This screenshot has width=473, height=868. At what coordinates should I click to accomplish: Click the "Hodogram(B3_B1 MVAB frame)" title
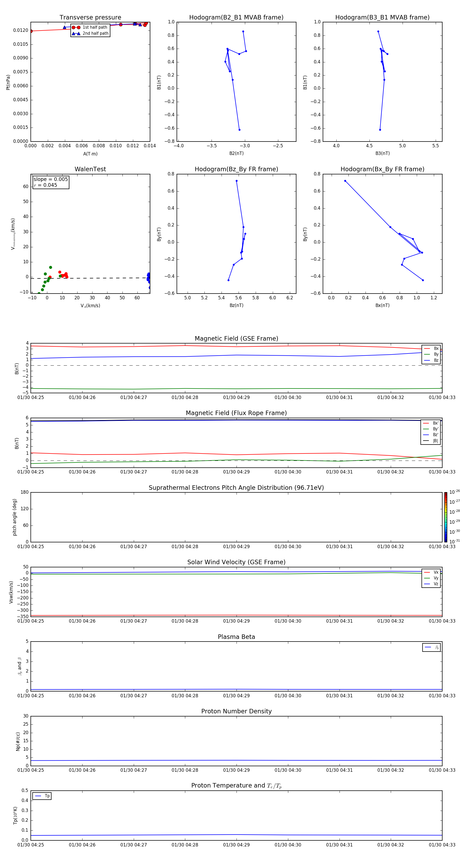pos(382,18)
